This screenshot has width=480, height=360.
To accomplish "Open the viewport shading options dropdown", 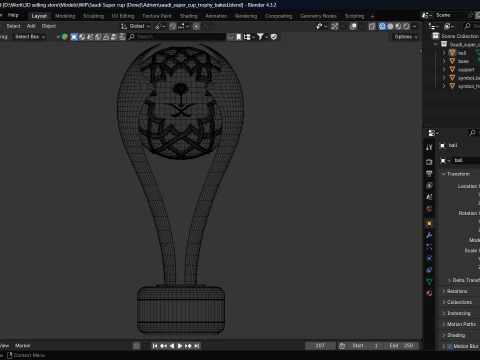I will (414, 26).
